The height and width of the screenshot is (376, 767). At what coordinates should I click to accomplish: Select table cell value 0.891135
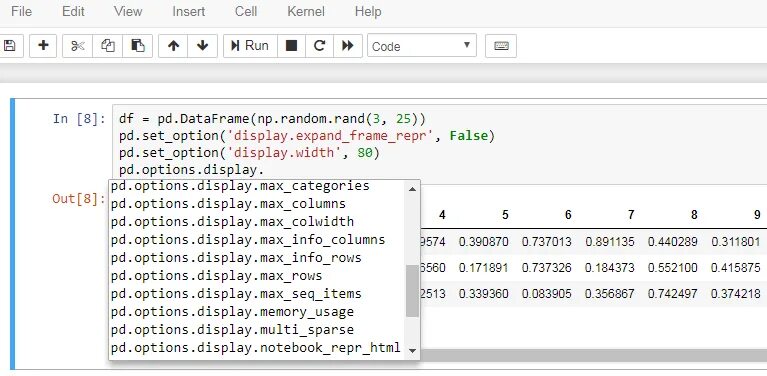(609, 242)
